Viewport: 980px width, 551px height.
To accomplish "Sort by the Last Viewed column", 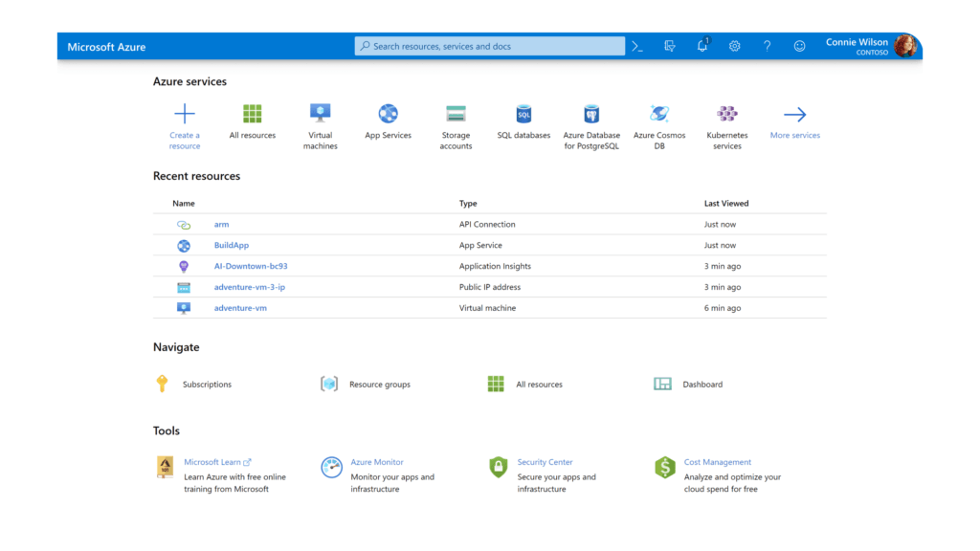I will click(726, 204).
